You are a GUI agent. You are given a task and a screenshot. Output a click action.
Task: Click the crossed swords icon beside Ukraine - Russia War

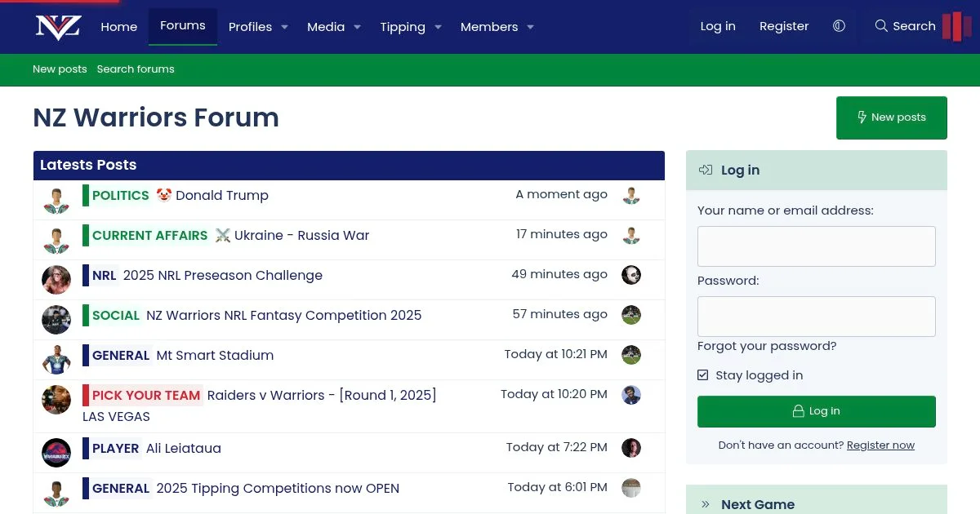point(223,235)
